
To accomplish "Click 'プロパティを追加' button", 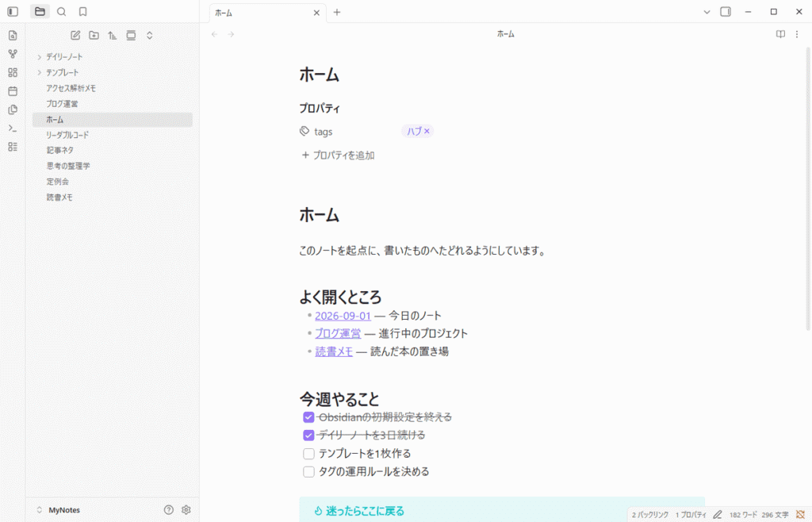I will pyautogui.click(x=338, y=155).
